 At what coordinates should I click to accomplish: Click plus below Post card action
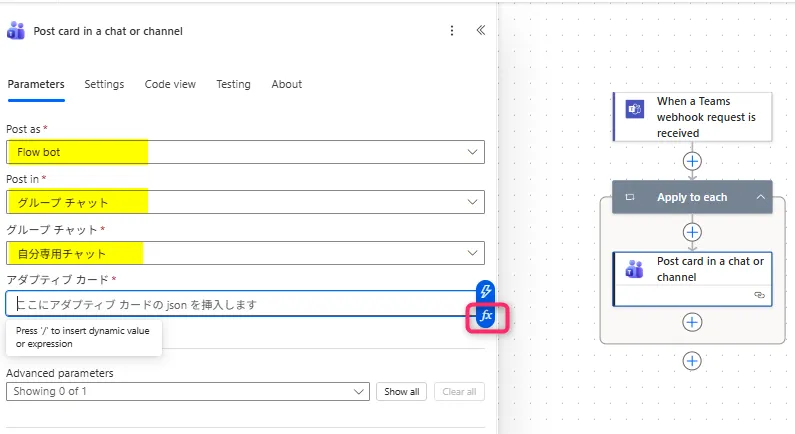pyautogui.click(x=692, y=322)
